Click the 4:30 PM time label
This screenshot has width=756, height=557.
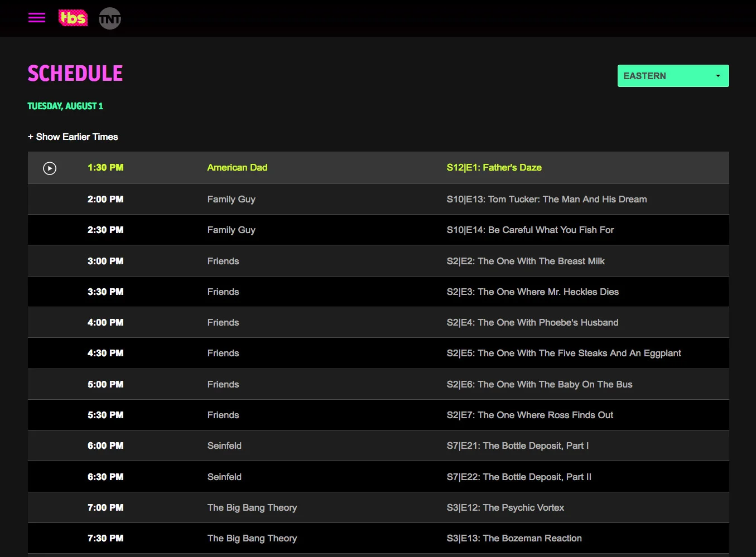click(x=105, y=353)
